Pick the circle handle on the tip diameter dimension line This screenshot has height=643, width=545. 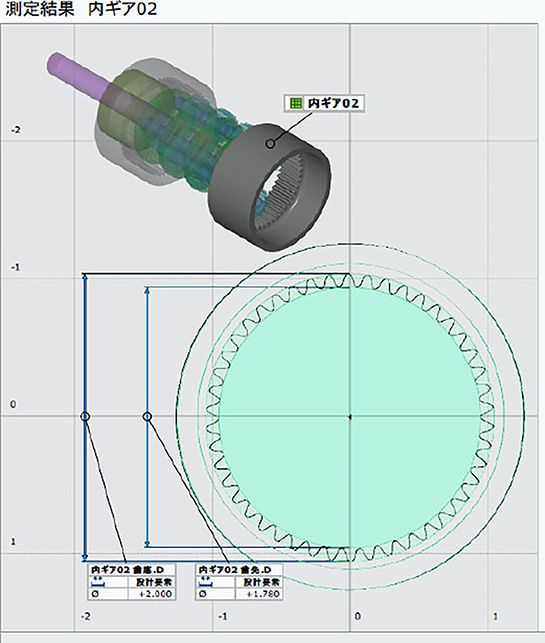coord(148,417)
